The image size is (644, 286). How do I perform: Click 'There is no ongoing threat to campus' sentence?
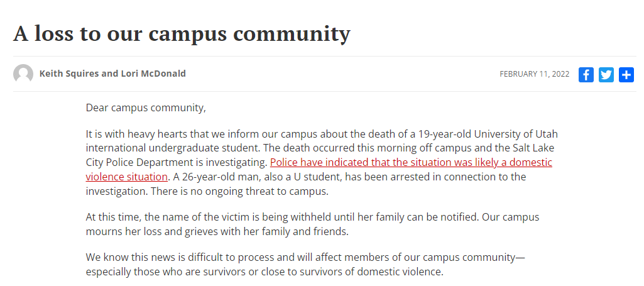point(240,192)
